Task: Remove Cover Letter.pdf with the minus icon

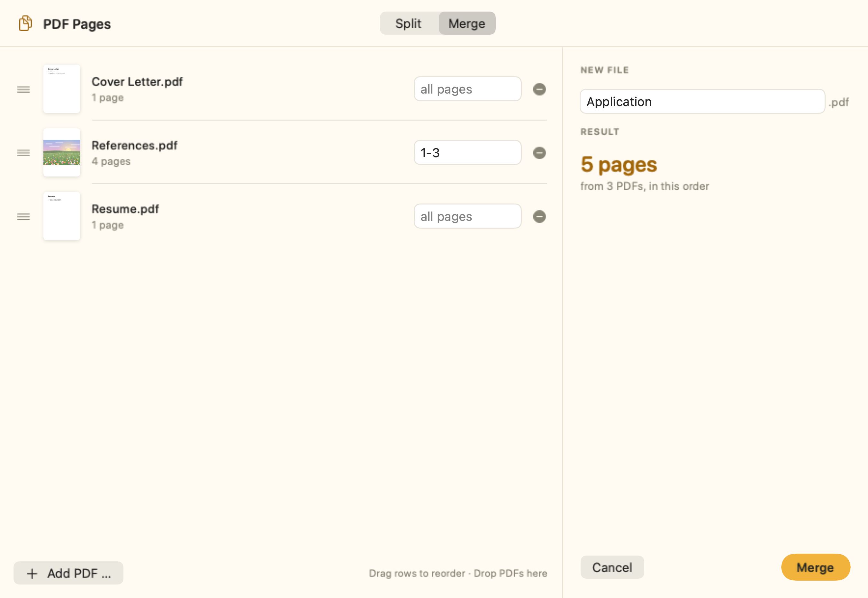Action: pyautogui.click(x=539, y=89)
